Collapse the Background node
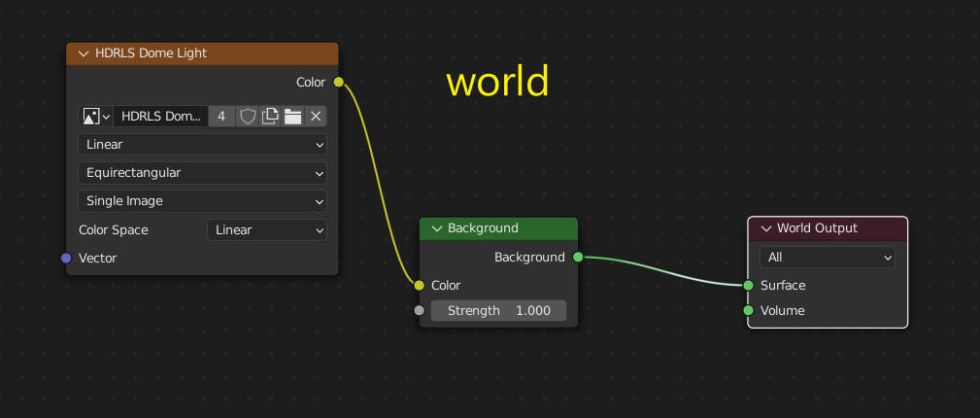Viewport: 980px width, 418px height. tap(437, 228)
